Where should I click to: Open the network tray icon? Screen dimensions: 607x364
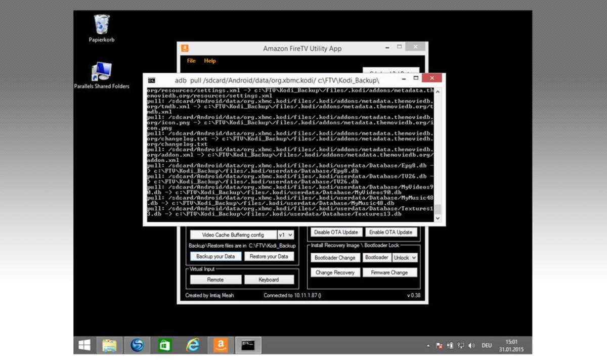click(460, 346)
